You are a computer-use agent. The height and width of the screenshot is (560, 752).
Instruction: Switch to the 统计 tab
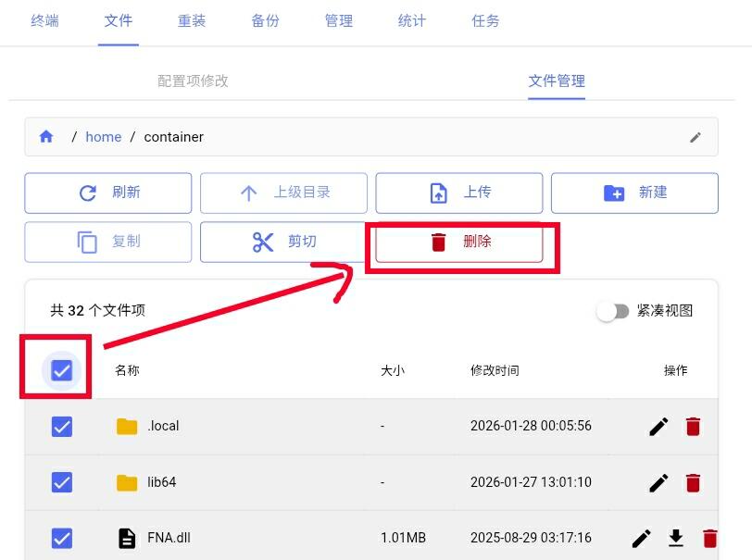[x=412, y=21]
